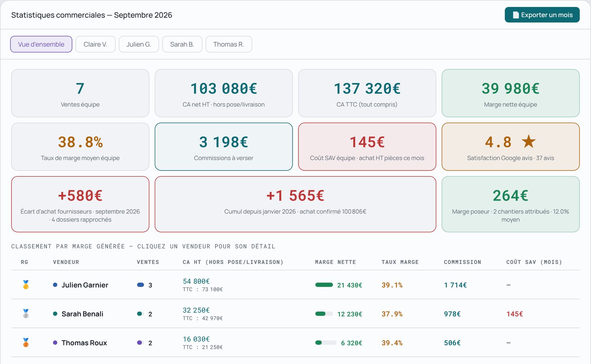Screen dimensions: 591x364
Task: Click the 39.4% margin rate
Action: (x=392, y=343)
